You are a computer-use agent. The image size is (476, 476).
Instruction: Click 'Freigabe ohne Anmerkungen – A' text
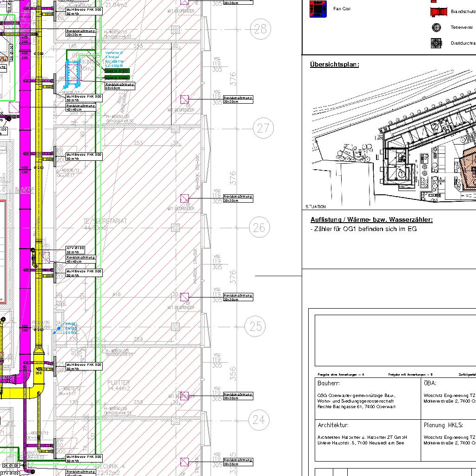341,375
